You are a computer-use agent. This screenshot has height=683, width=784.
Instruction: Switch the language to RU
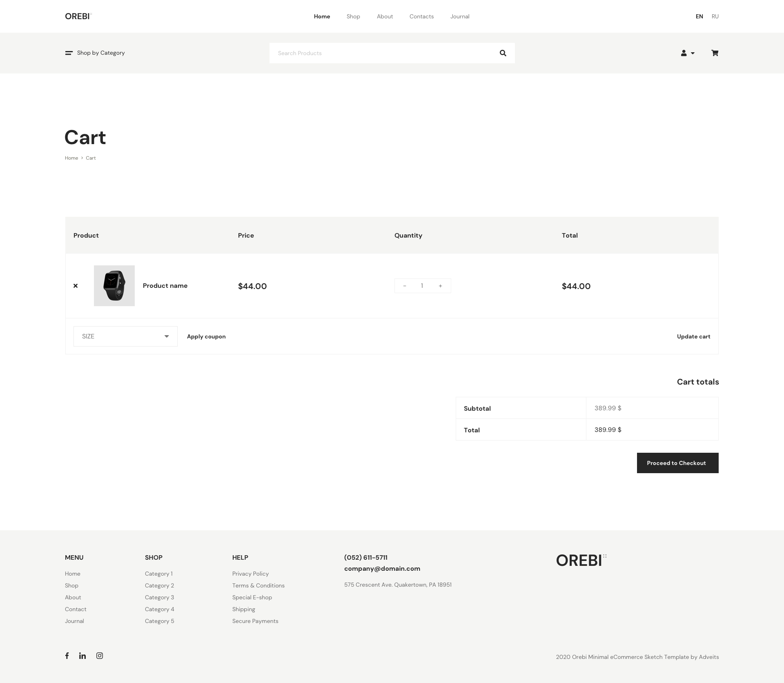click(715, 16)
